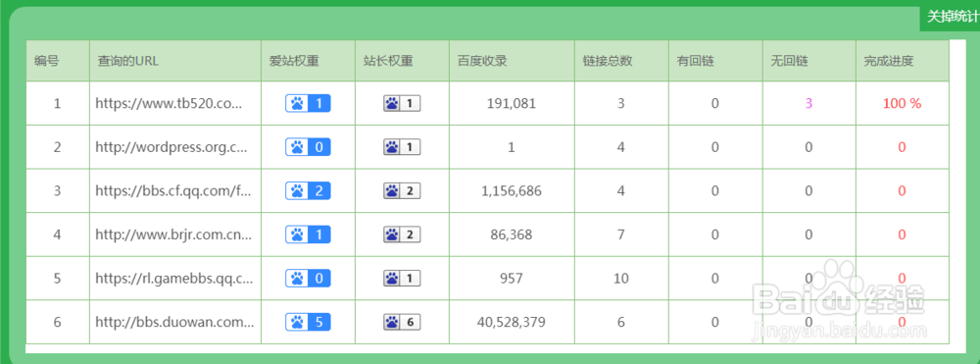Click the pink 无回链 count 3
This screenshot has width=980, height=364.
[x=808, y=104]
